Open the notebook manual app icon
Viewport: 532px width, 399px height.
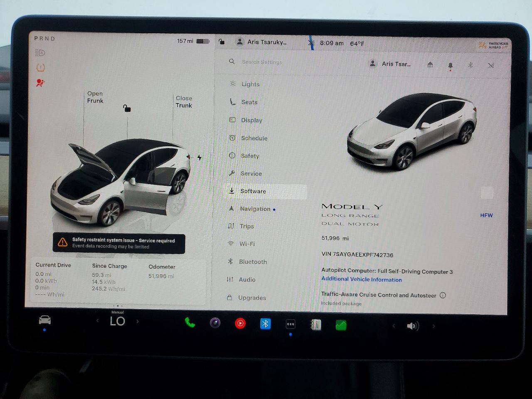pyautogui.click(x=316, y=325)
